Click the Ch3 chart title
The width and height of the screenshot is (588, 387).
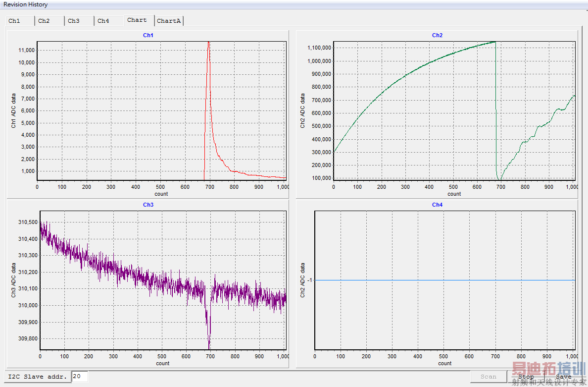tap(148, 205)
